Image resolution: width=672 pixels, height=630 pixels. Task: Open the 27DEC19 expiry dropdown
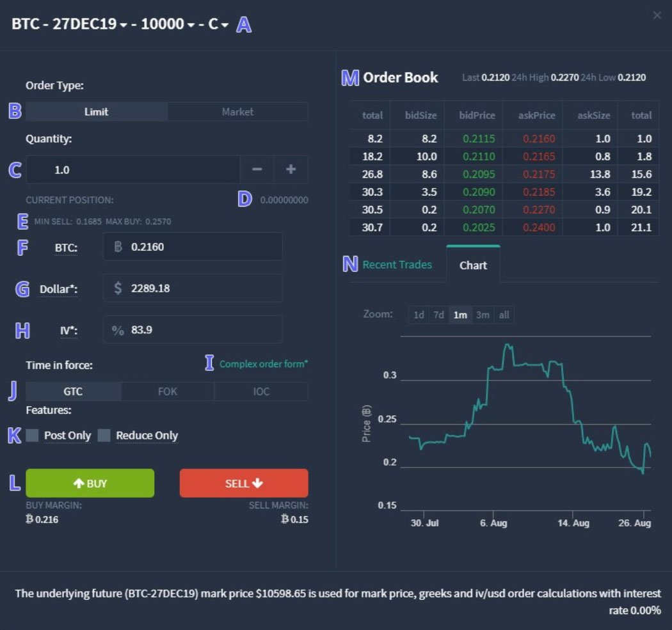pos(90,24)
